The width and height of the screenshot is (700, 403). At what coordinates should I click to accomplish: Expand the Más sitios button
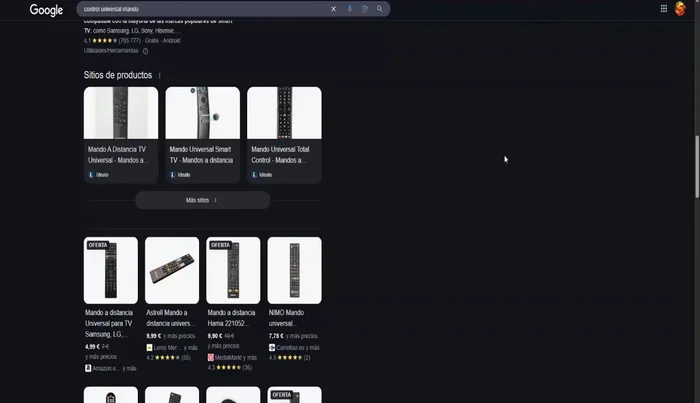(x=202, y=200)
